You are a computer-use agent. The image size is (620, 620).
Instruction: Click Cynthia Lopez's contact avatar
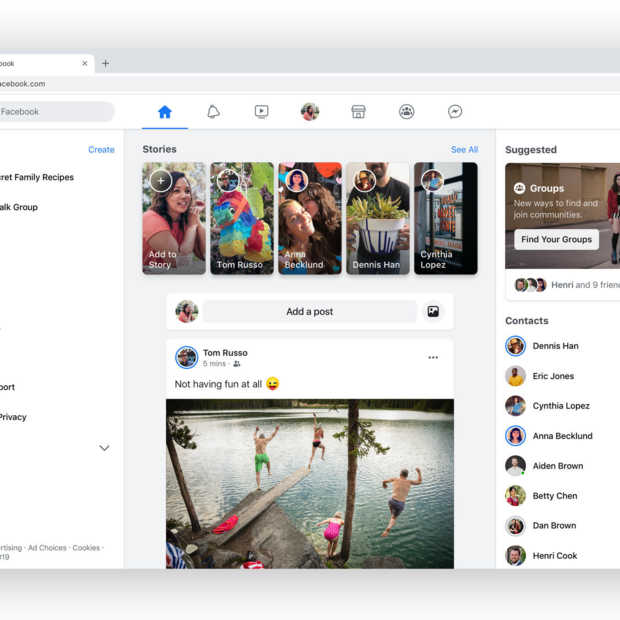(x=516, y=406)
